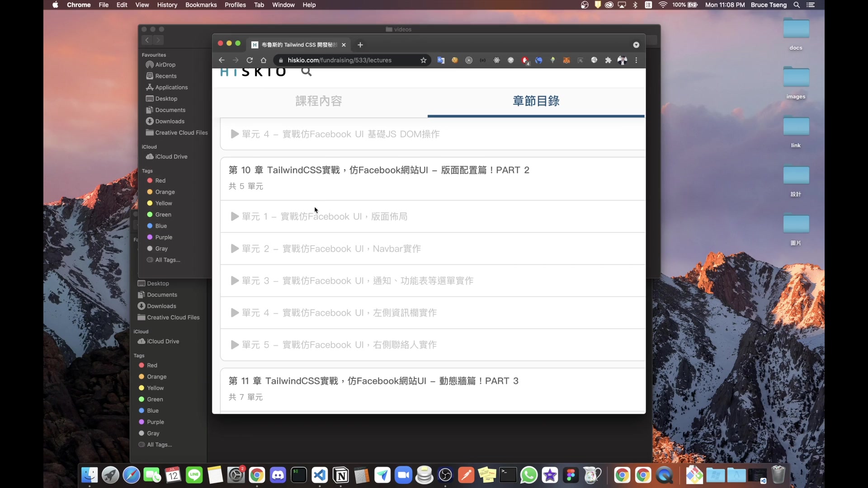The height and width of the screenshot is (488, 868).
Task: Expand chapter 11 動態牆篇 PART 3 header
Action: point(373,381)
